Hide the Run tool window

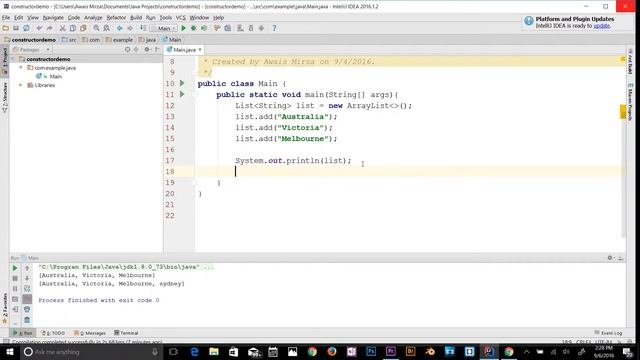pos(621,258)
